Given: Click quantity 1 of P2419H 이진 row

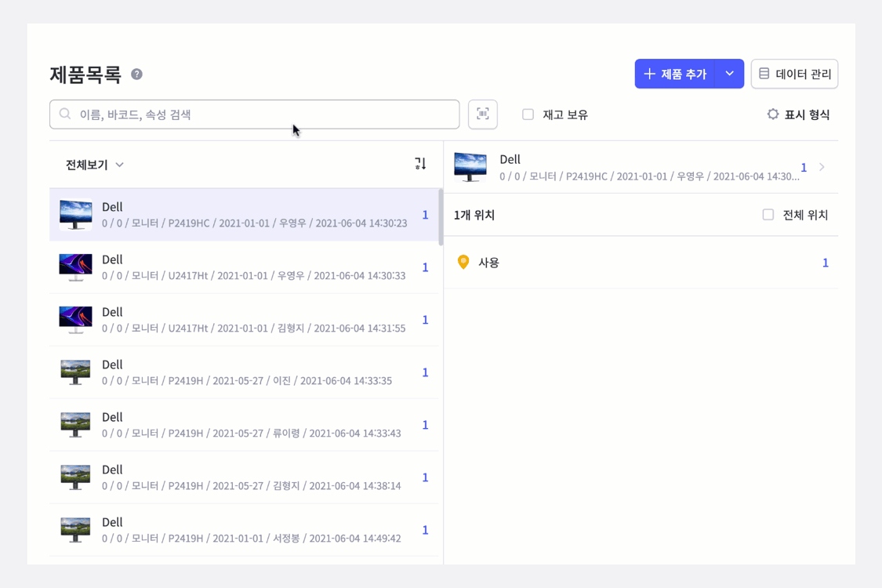Looking at the screenshot, I should tap(425, 372).
